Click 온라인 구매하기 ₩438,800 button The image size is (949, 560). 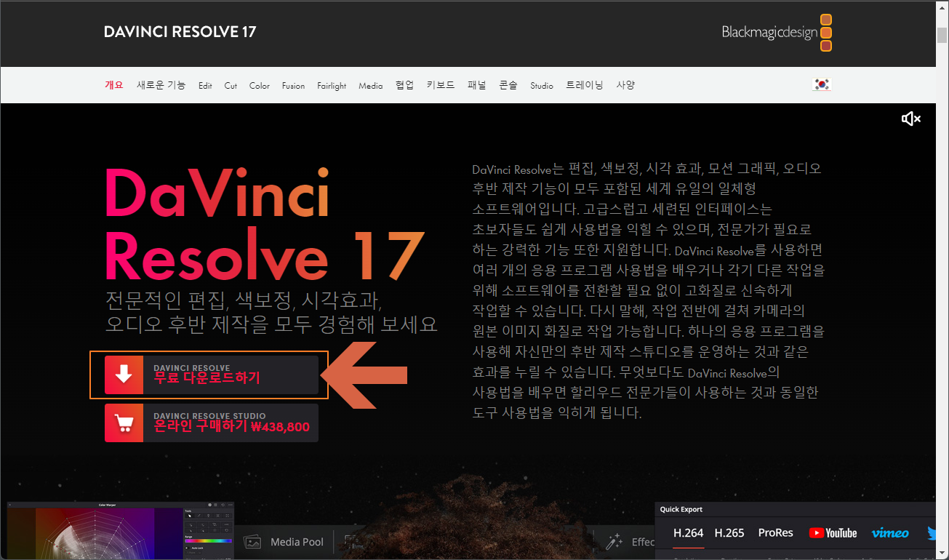(212, 423)
